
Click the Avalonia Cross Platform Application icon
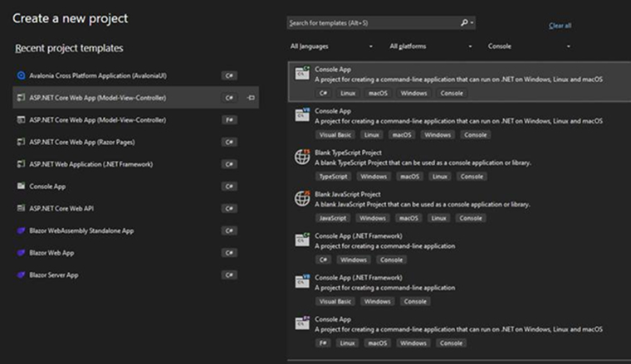pos(21,75)
